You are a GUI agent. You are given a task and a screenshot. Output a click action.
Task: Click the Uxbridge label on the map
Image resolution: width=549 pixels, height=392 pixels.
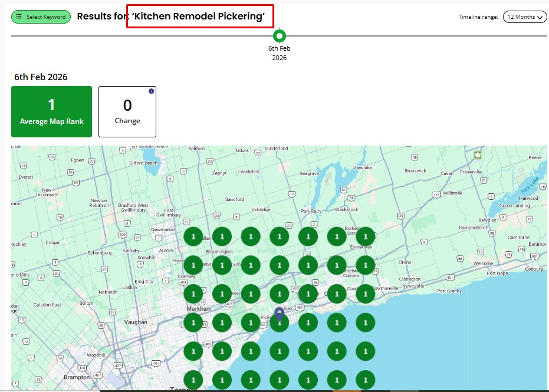tap(261, 209)
